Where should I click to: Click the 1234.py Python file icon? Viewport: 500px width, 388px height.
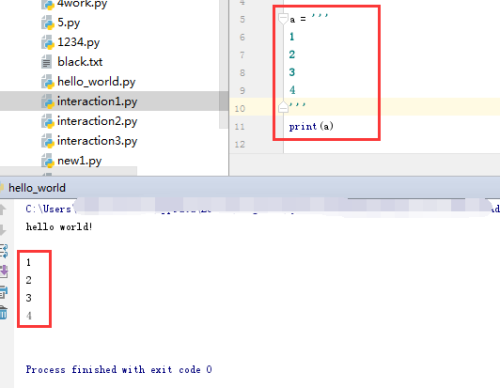(47, 42)
